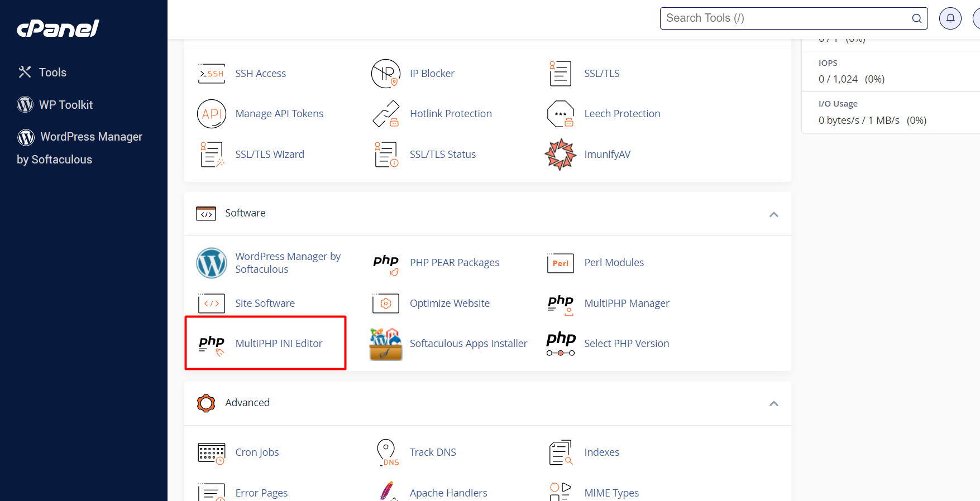Click the cPanel logo
The image size is (980, 501).
click(58, 28)
